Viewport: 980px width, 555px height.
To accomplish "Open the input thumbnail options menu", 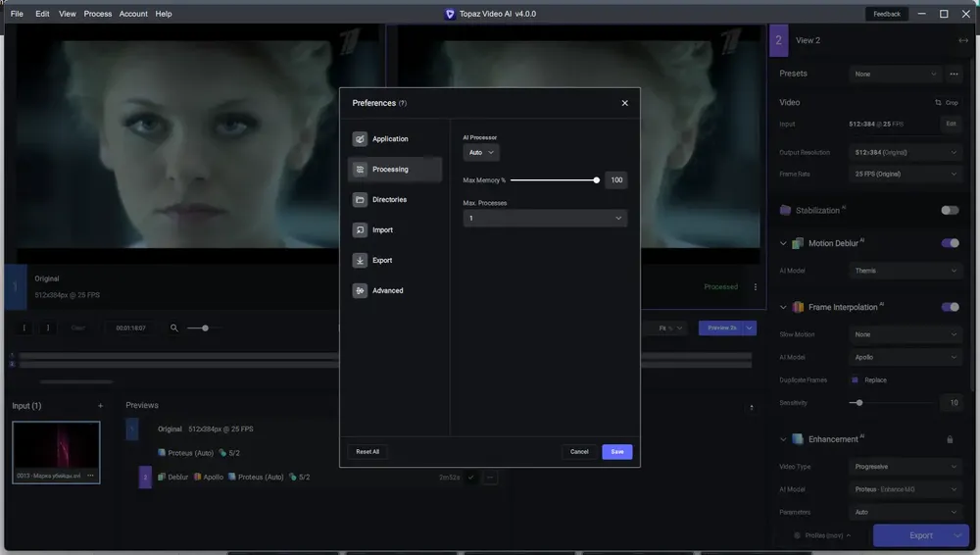I will click(90, 477).
